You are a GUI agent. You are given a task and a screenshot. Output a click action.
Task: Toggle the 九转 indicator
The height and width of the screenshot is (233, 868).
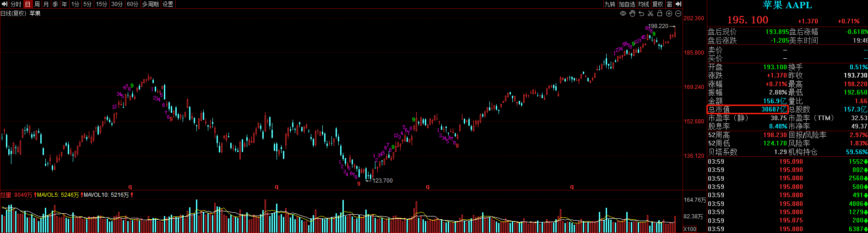click(610, 4)
